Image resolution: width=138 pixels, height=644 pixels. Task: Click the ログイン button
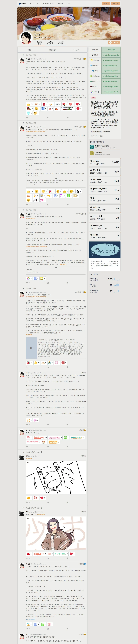point(106,4)
